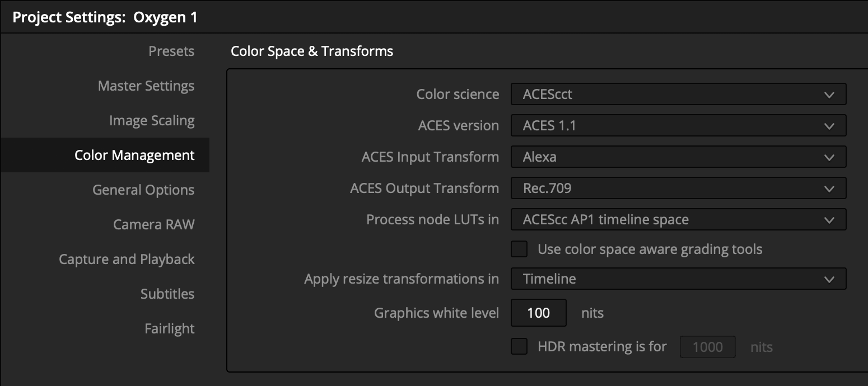Choose a different ACES Output Transform
The width and height of the screenshot is (868, 386).
point(678,188)
